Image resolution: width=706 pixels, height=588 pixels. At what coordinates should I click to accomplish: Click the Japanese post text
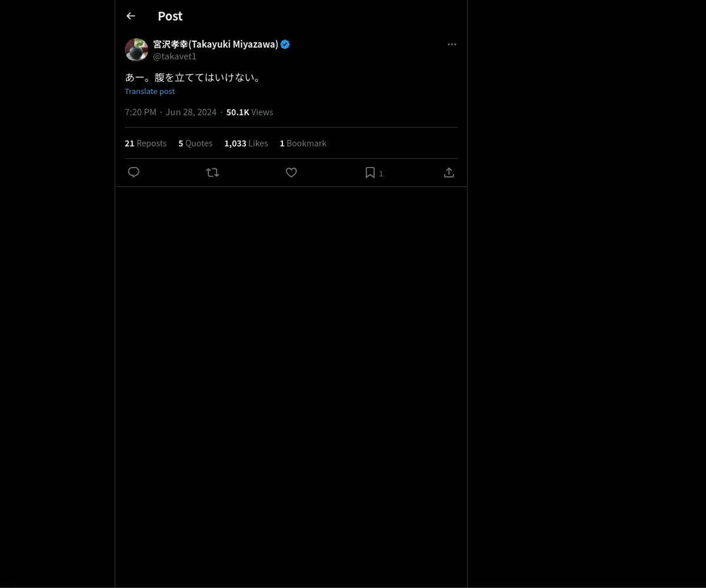[193, 77]
